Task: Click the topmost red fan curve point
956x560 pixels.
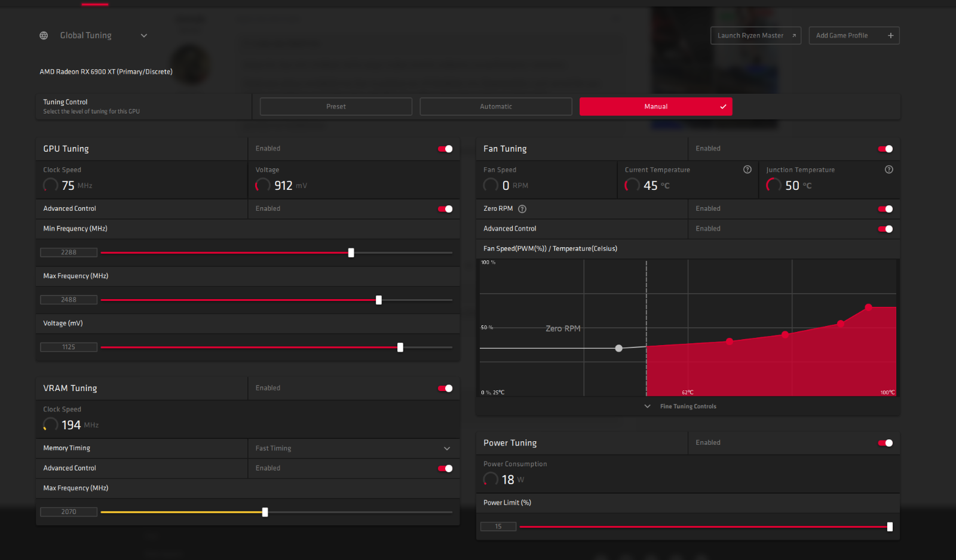Action: (869, 307)
